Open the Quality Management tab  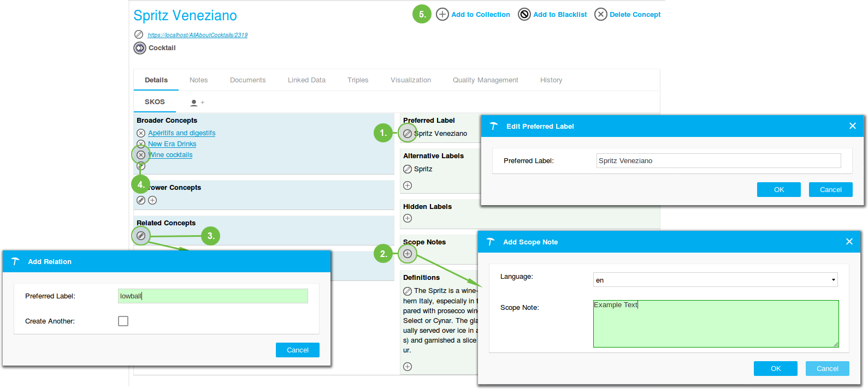(486, 80)
